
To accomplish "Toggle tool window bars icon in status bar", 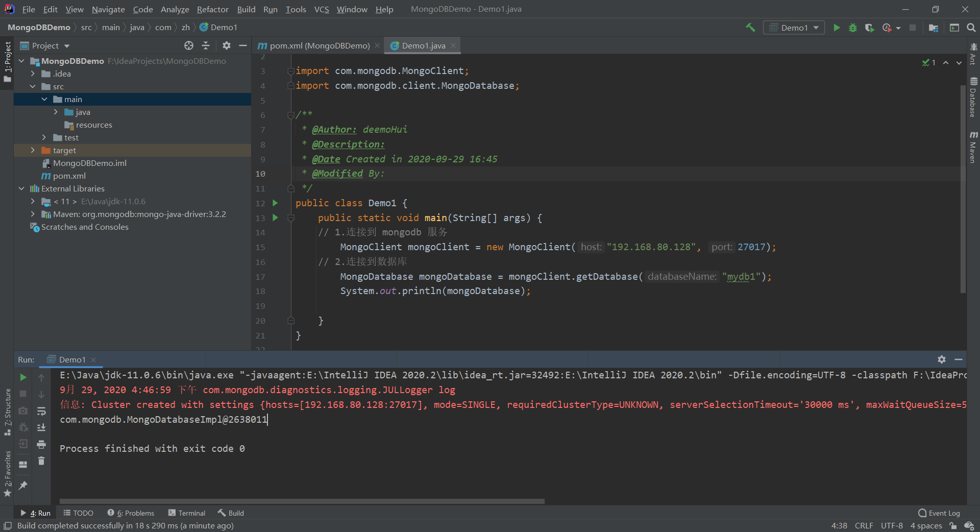I will pos(8,526).
